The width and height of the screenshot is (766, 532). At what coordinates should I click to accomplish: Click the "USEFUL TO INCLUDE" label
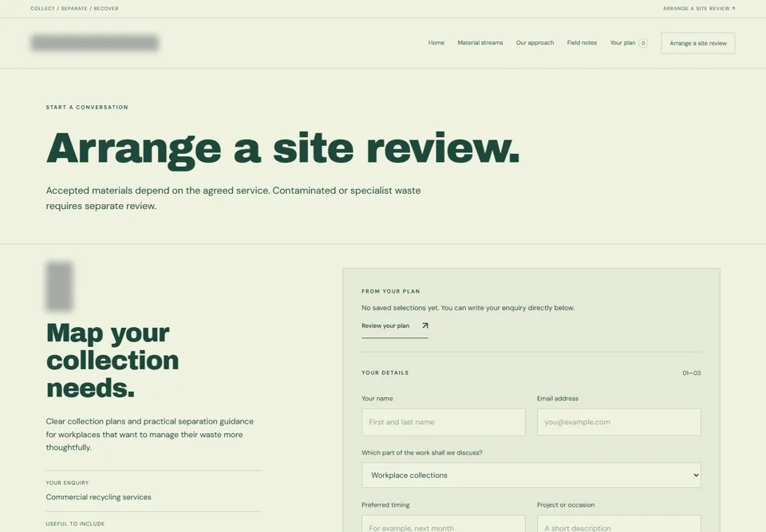[75, 524]
